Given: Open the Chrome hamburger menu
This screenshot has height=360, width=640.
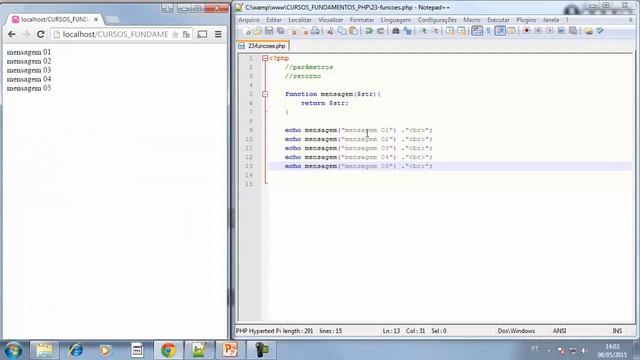Looking at the screenshot, I should tap(218, 34).
